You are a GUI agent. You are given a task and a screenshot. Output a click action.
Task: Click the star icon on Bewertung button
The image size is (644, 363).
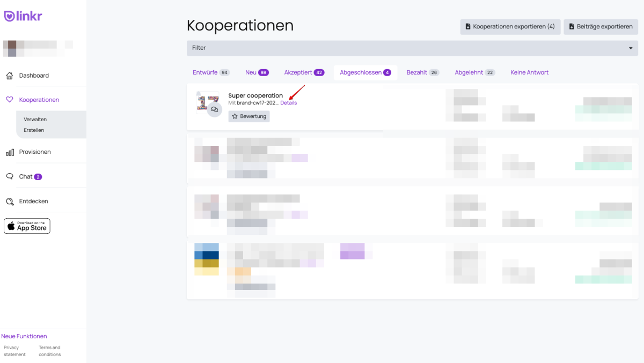click(235, 116)
